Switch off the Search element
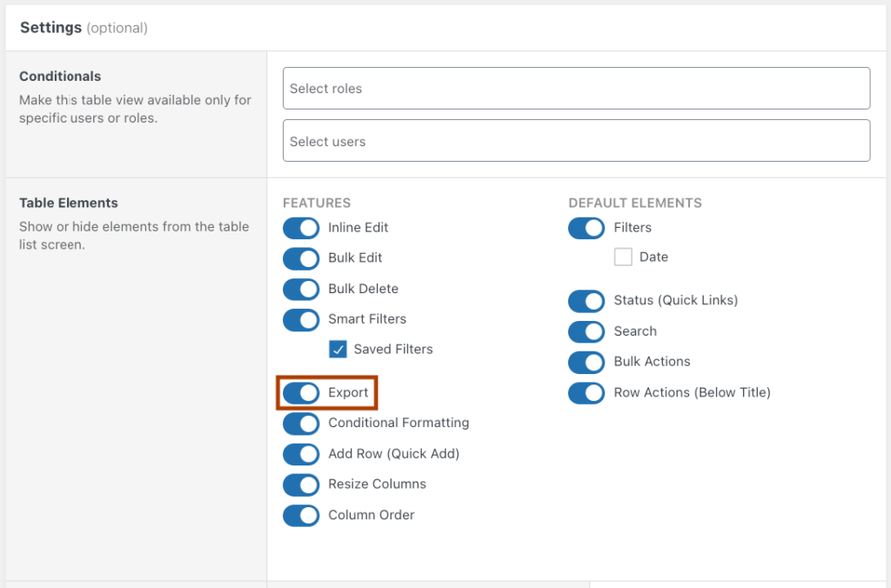Viewport: 891px width, 588px height. pyautogui.click(x=586, y=331)
